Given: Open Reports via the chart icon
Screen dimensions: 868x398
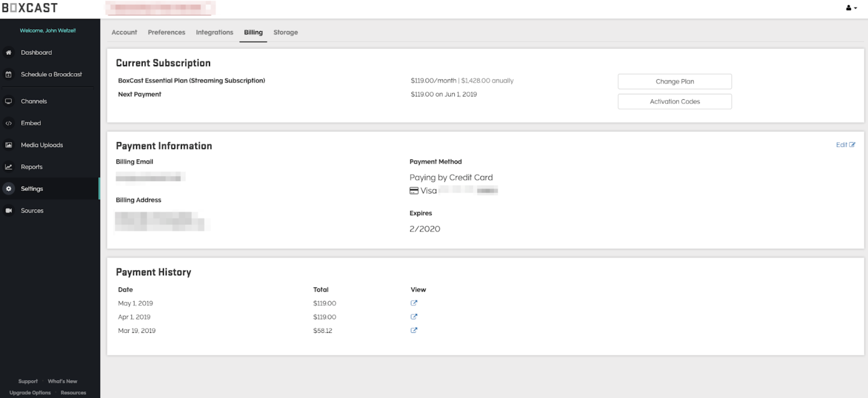Looking at the screenshot, I should [x=9, y=167].
